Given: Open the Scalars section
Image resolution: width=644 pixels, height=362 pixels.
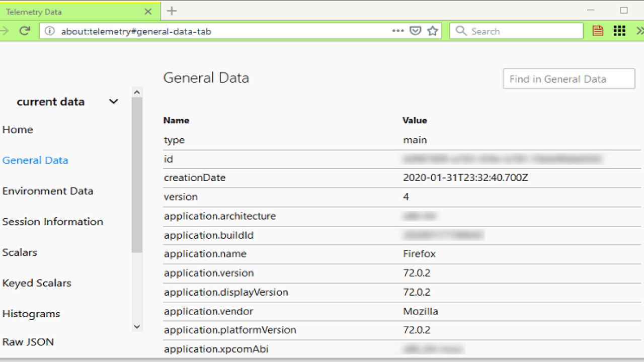Looking at the screenshot, I should 20,252.
